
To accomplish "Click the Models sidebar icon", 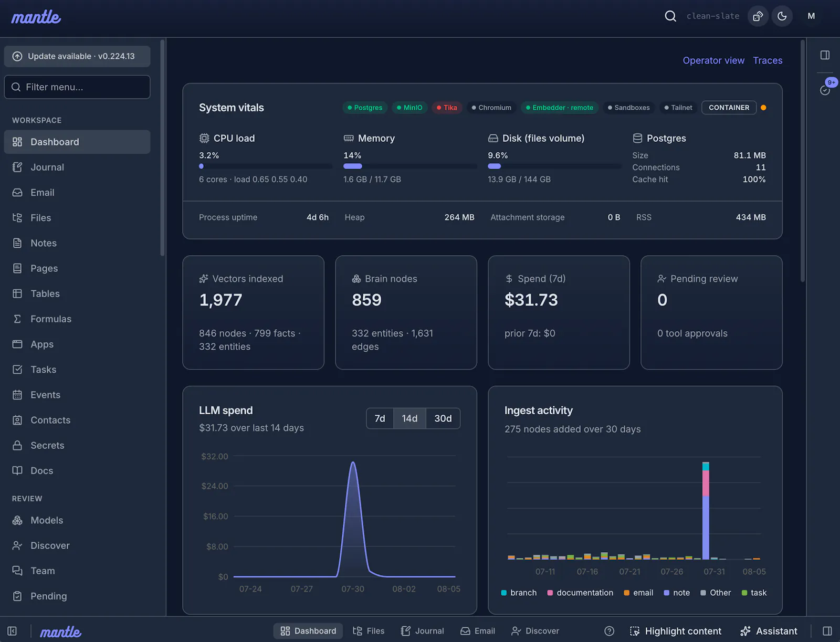I will coord(17,520).
